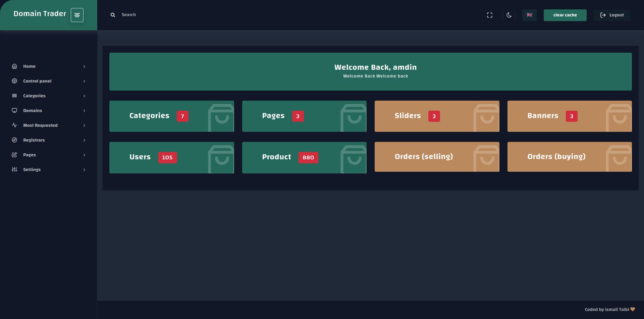Click the Pages edit icon in sidebar
The width and height of the screenshot is (644, 319).
14,155
